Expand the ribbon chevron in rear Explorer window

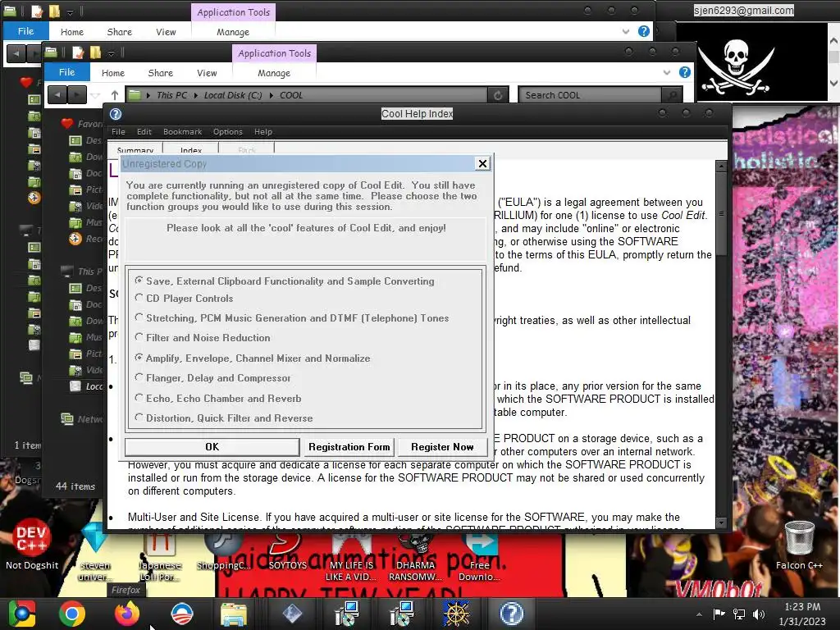(x=626, y=32)
